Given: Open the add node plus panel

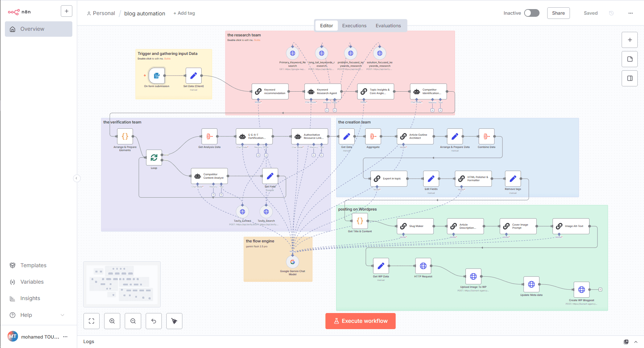Looking at the screenshot, I should click(x=630, y=40).
